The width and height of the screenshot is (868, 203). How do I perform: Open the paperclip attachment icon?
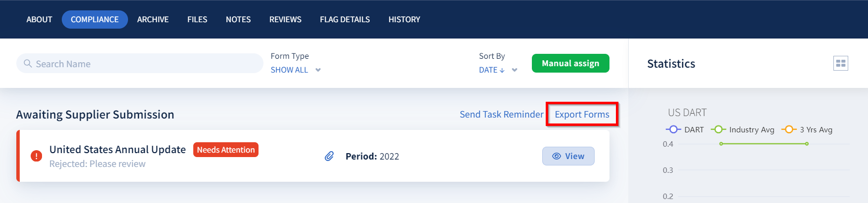tap(329, 156)
